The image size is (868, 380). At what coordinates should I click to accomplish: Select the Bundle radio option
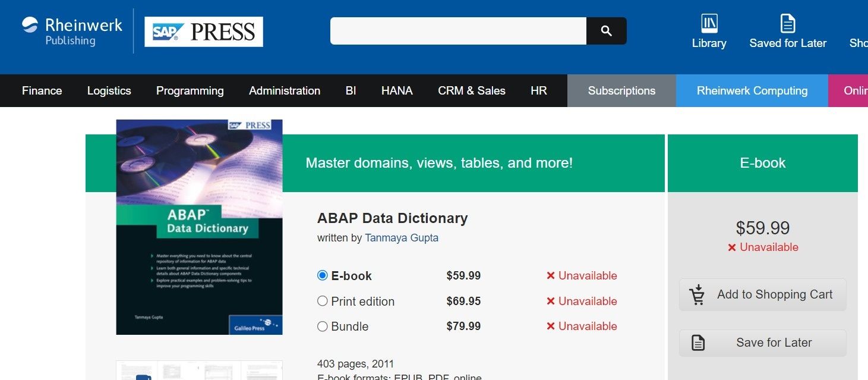pyautogui.click(x=323, y=326)
